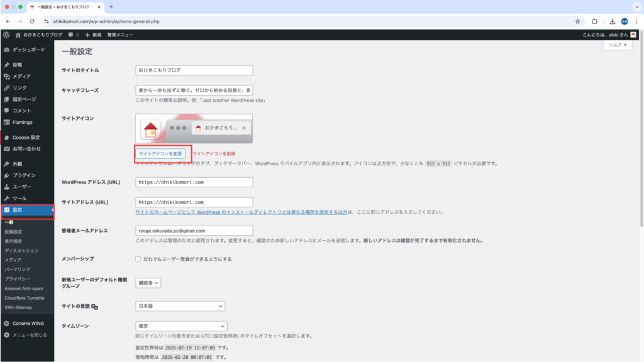Click the サイトのタイトル text field

(x=194, y=70)
